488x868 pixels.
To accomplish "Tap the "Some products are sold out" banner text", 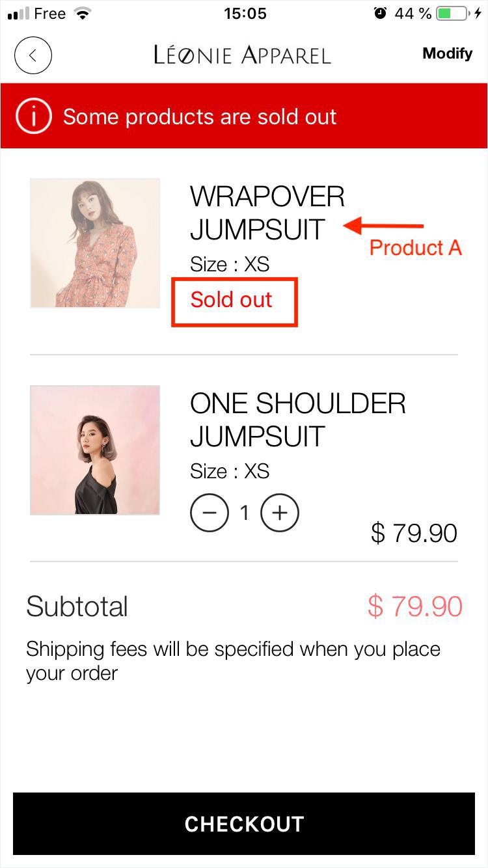I will (x=200, y=117).
